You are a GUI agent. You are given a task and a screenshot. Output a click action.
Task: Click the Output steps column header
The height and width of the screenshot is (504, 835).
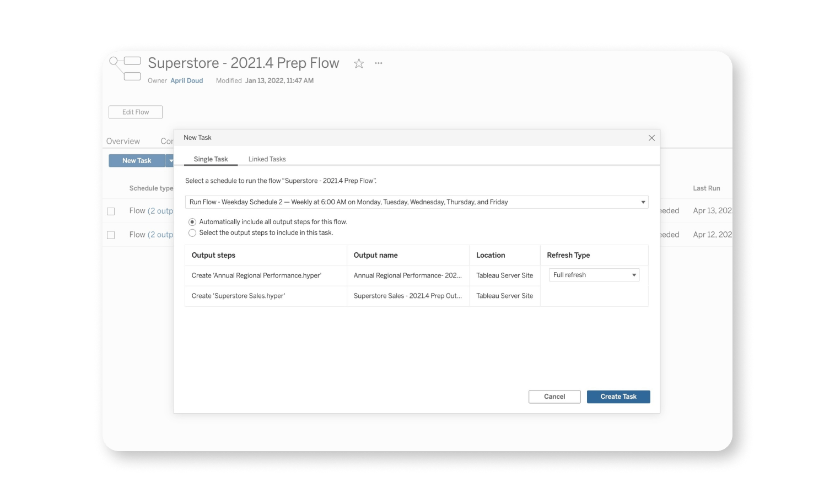point(213,255)
